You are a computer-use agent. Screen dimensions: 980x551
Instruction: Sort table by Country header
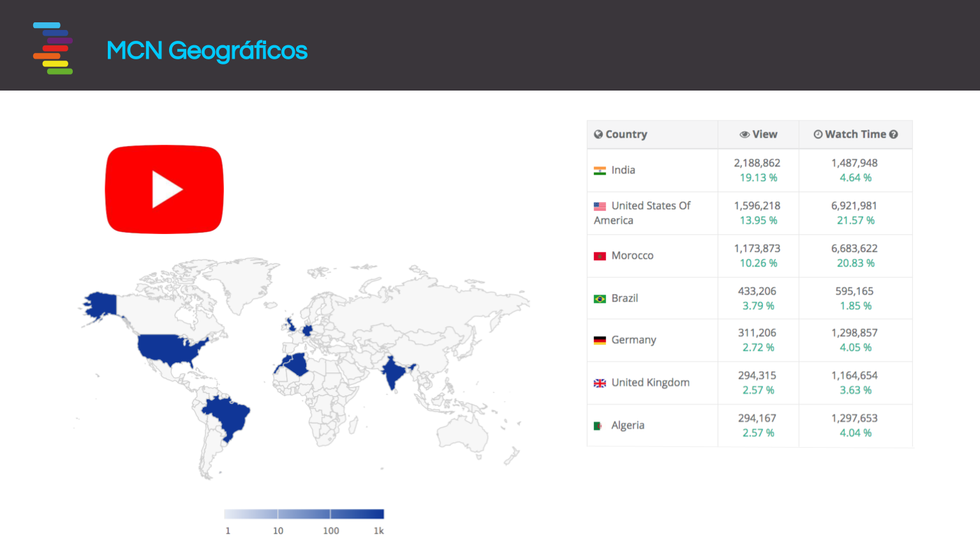coord(652,135)
